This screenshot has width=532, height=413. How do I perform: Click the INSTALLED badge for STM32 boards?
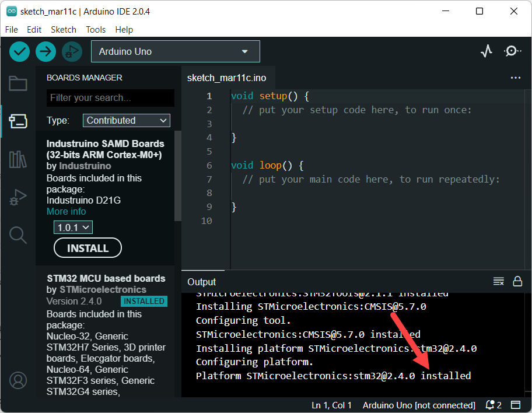[144, 302]
